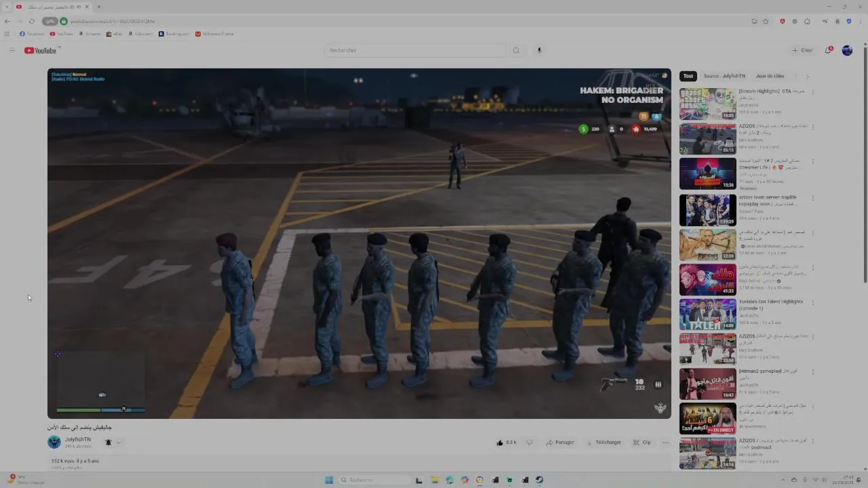
Task: Dislike the video with thumbs down
Action: [530, 443]
